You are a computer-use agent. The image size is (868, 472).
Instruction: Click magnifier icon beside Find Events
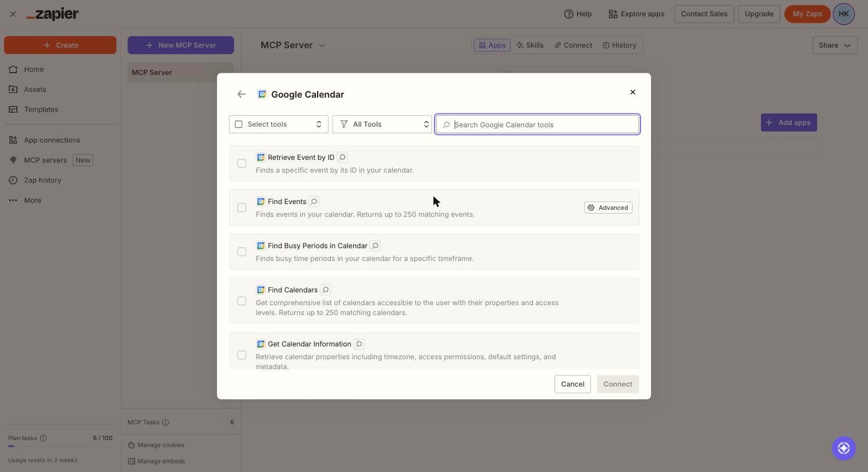314,202
